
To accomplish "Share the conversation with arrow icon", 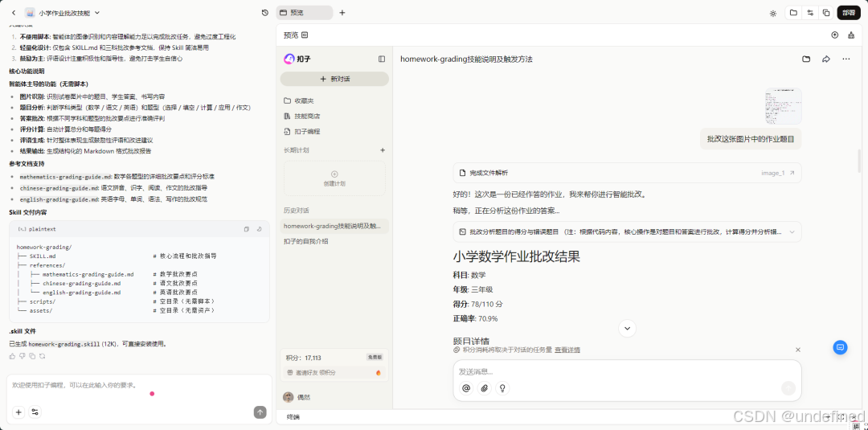I will (x=826, y=59).
